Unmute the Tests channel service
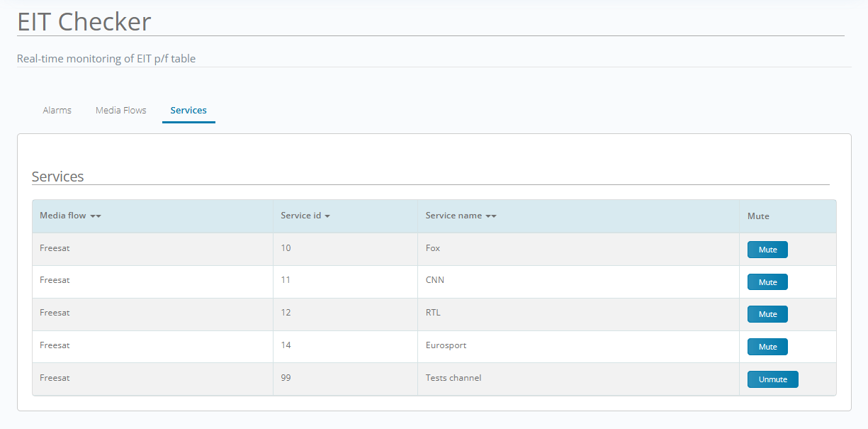 point(772,379)
